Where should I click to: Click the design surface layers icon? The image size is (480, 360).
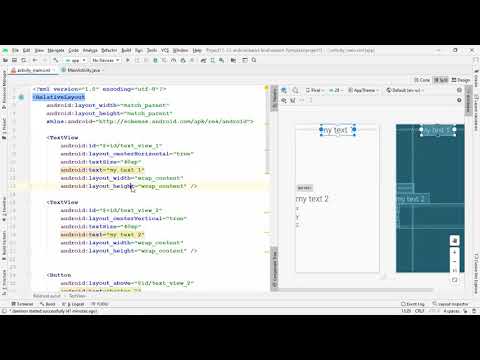click(284, 90)
